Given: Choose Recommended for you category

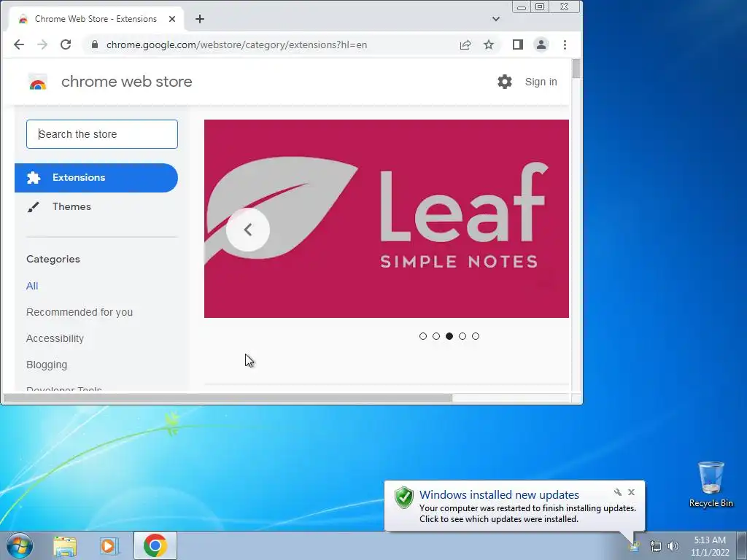Looking at the screenshot, I should [80, 312].
